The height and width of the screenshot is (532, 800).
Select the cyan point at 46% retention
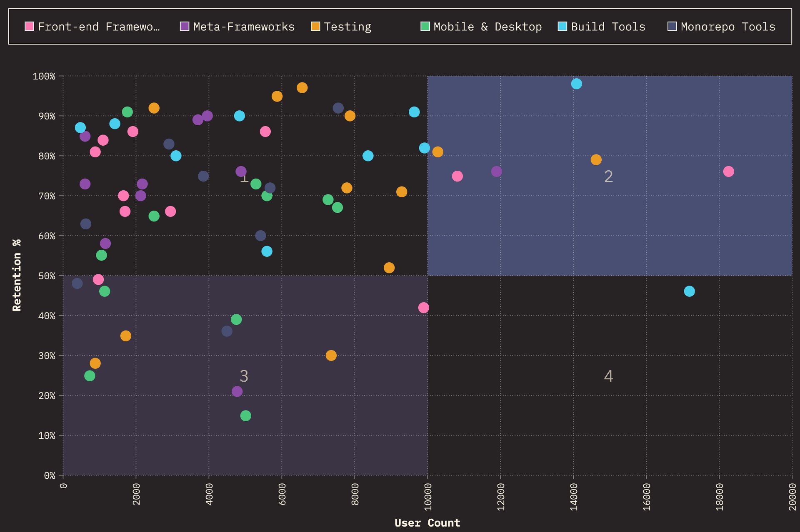(689, 291)
